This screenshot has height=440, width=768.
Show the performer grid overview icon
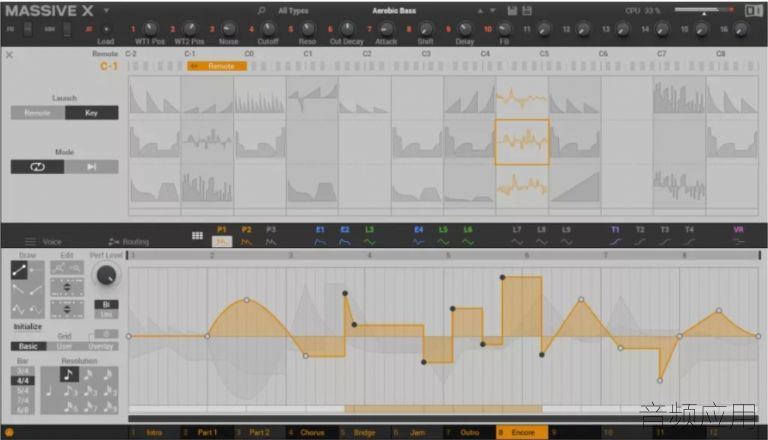click(x=197, y=236)
